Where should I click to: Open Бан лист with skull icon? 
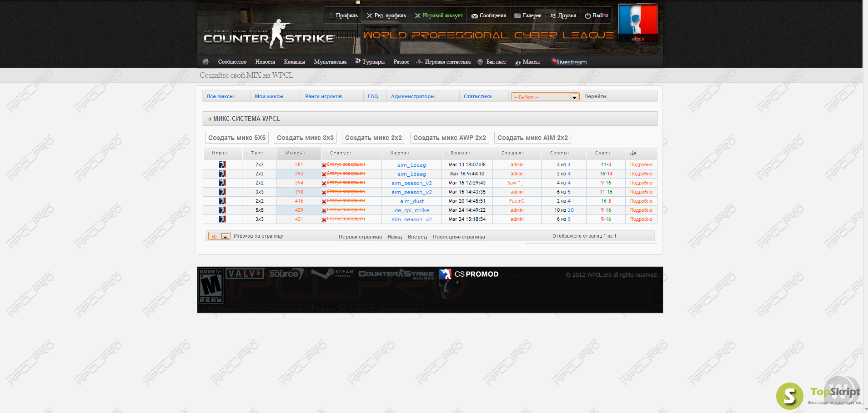[x=492, y=62]
